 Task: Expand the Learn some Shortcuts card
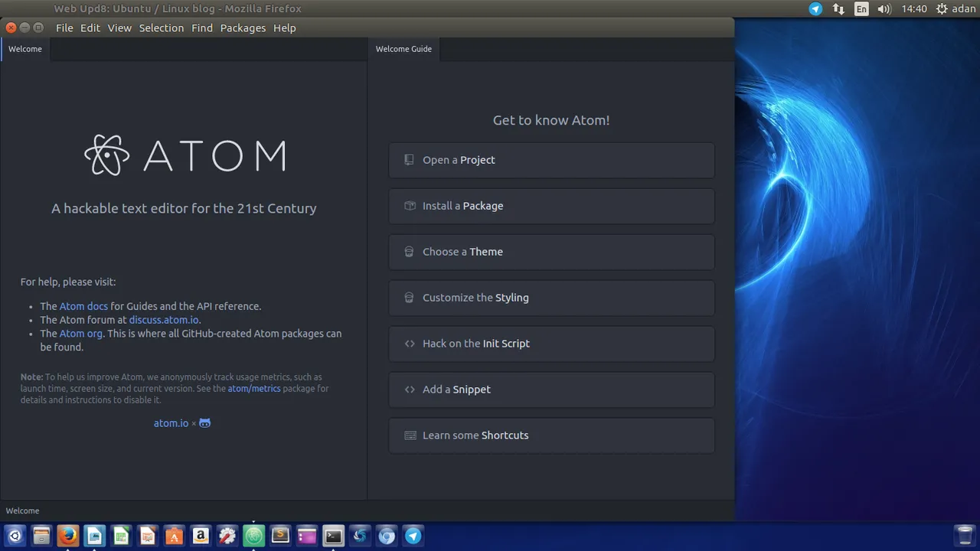tap(551, 435)
